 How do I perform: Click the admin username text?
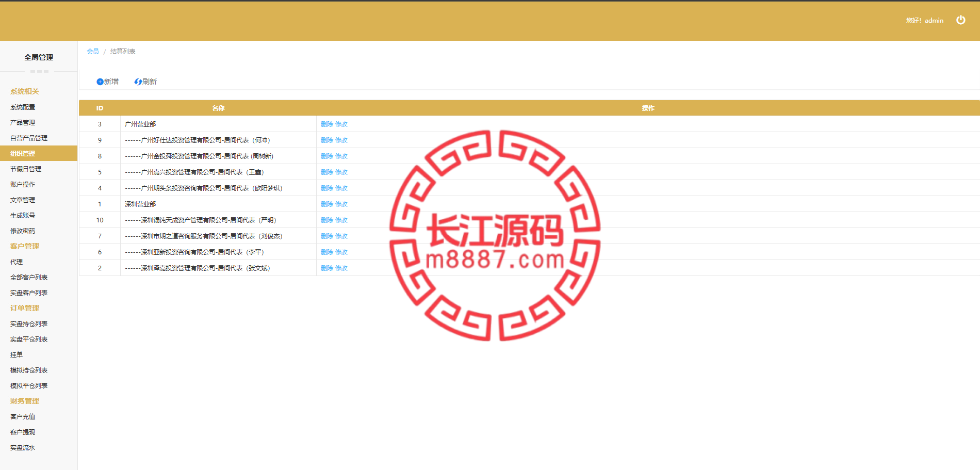click(x=934, y=21)
